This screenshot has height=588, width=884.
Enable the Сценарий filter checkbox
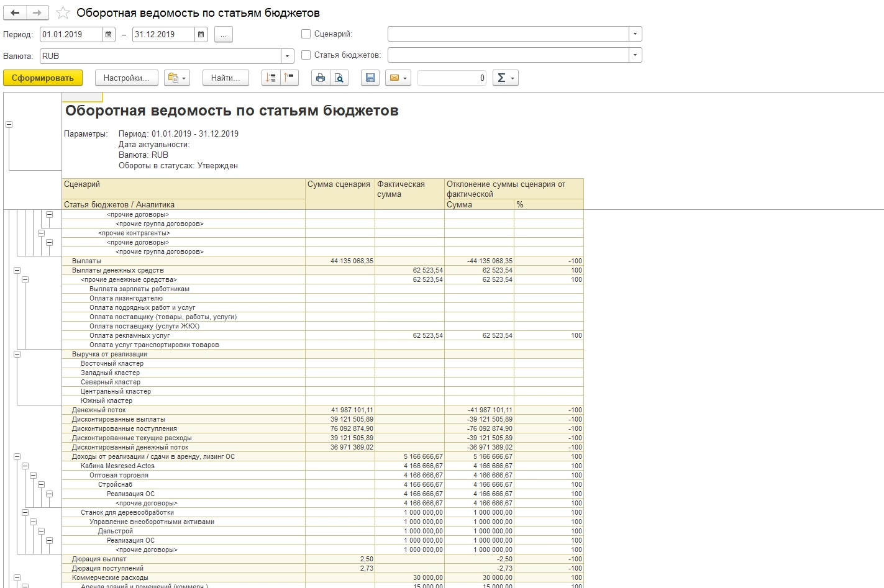coord(306,34)
